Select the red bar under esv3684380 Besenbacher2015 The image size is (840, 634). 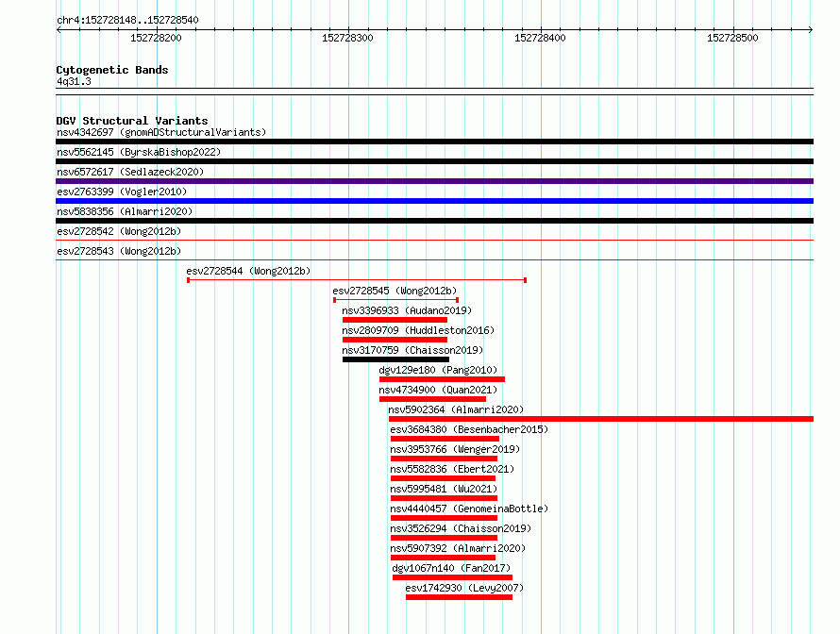(x=445, y=439)
